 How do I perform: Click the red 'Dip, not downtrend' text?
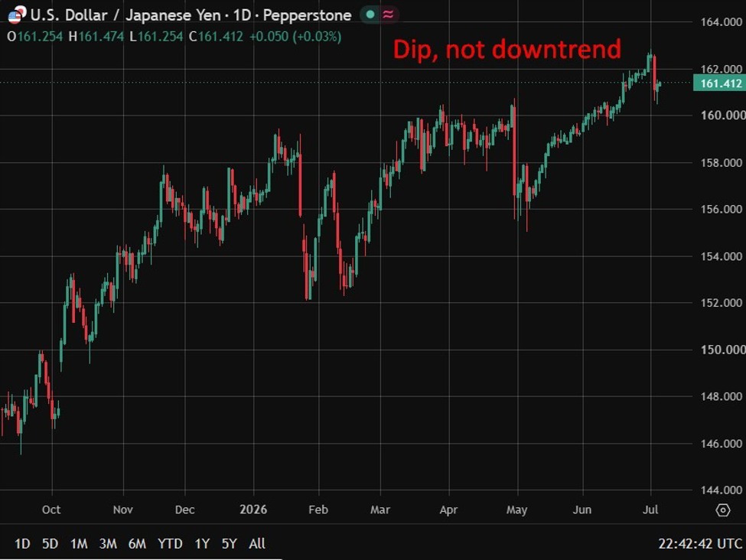[507, 50]
